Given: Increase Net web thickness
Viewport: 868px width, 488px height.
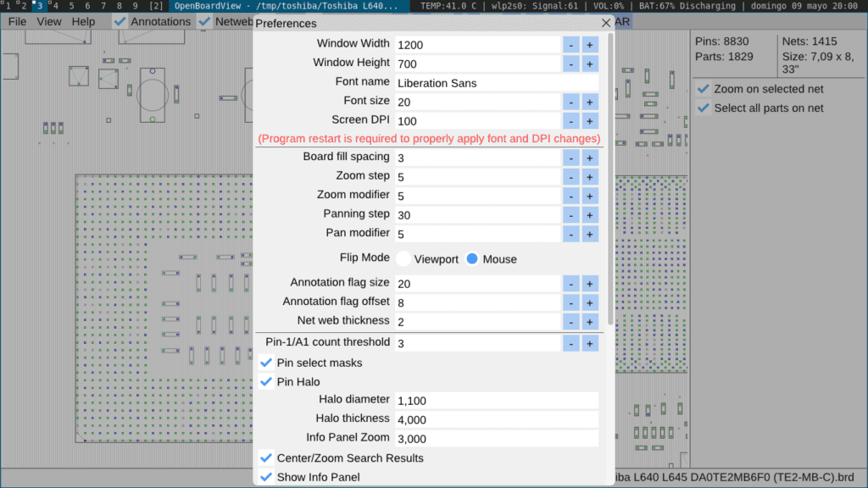Looking at the screenshot, I should (590, 322).
